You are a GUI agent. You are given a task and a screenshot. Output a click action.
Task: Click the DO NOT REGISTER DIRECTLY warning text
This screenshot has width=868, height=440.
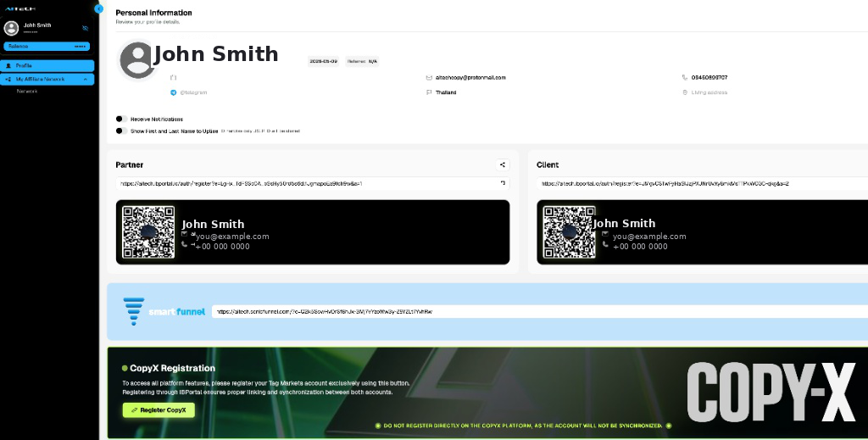point(523,426)
